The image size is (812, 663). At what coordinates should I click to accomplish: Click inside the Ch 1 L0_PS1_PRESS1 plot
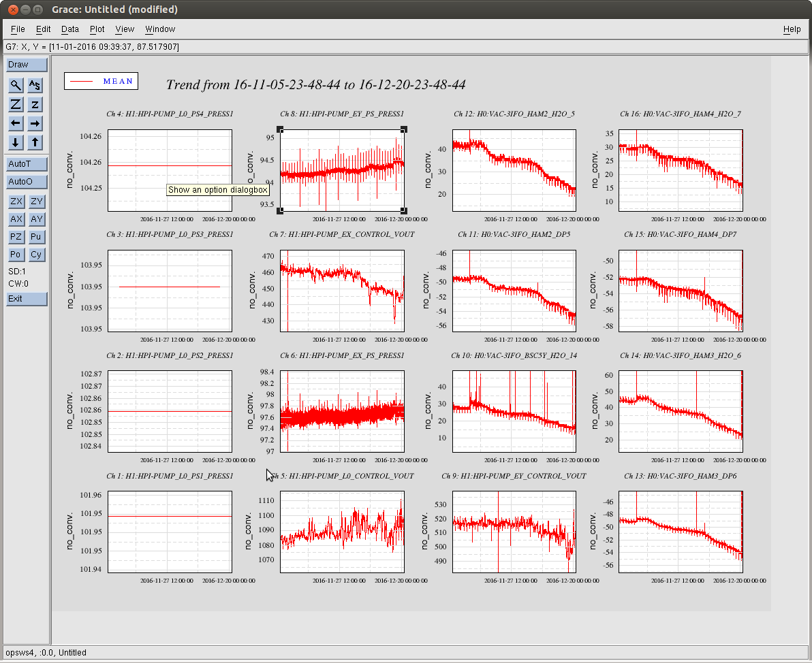pos(170,532)
